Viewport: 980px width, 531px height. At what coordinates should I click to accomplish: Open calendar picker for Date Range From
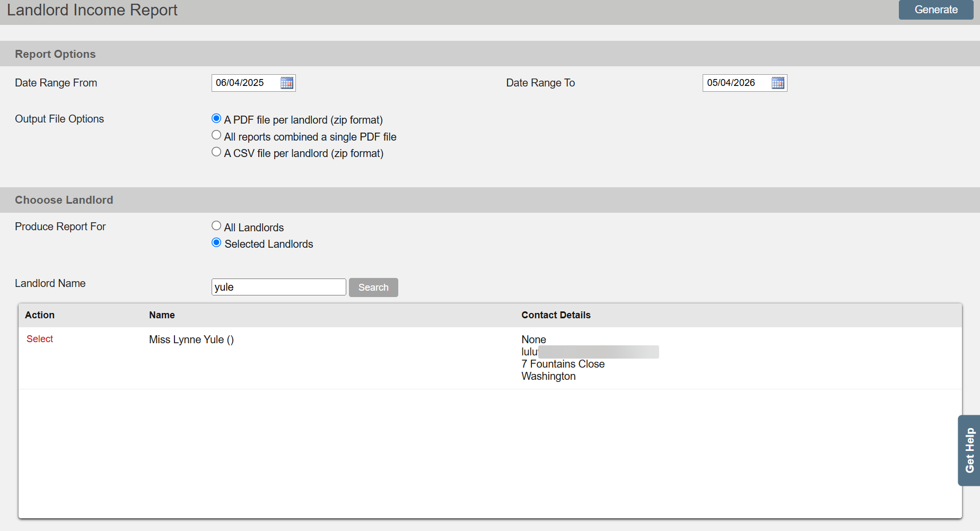[x=287, y=83]
